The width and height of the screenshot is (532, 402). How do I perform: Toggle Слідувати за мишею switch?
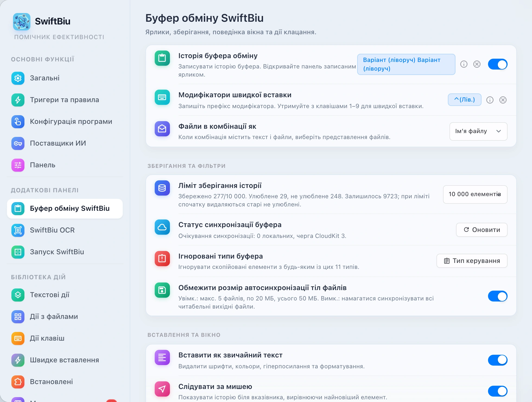point(498,391)
